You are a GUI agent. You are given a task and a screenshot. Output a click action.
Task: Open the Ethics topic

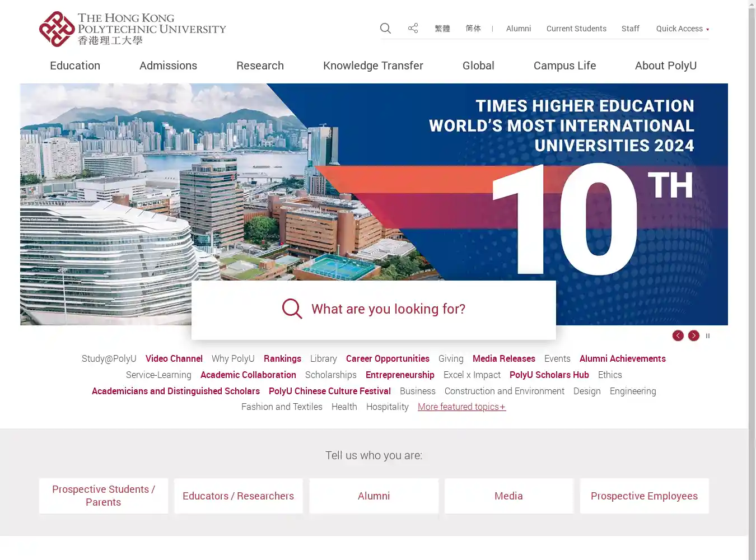[x=610, y=375]
